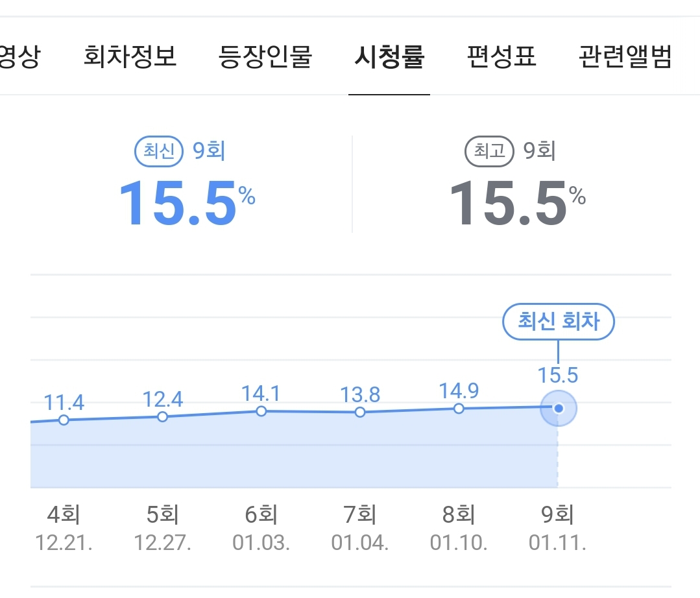Go to the 편성표 tab
This screenshot has width=700, height=598.
point(501,57)
